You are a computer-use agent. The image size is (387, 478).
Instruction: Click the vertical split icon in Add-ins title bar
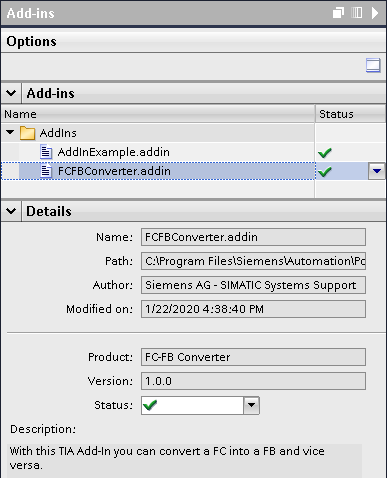[357, 13]
